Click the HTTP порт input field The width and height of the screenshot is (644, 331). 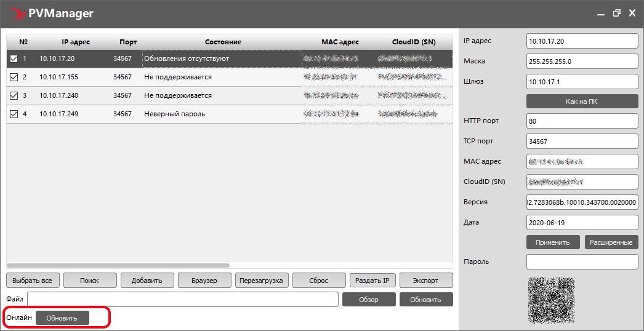click(582, 121)
